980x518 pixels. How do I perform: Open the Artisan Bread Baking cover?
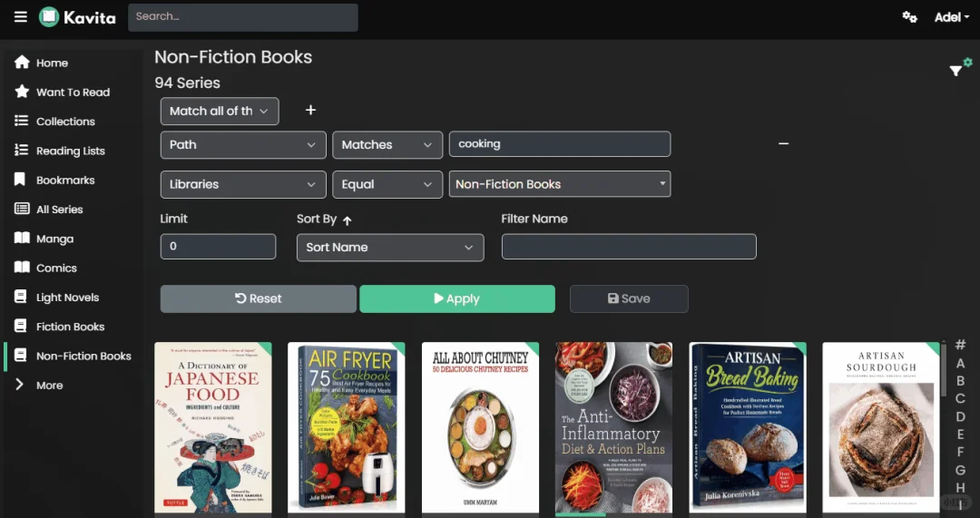pos(748,427)
